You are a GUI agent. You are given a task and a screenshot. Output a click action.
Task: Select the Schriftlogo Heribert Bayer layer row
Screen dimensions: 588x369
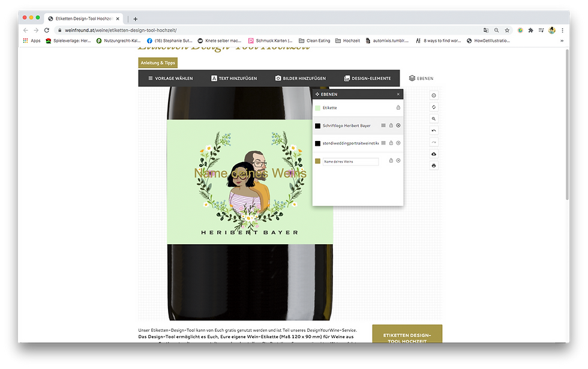(358, 125)
